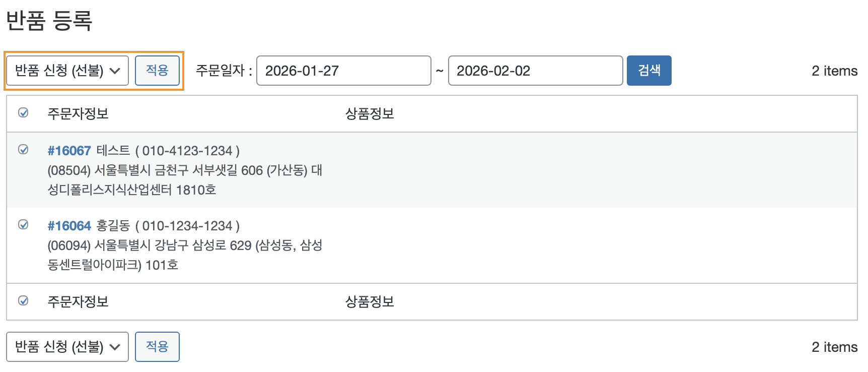Toggle the select-all checkbox in the bottom footer

pos(23,301)
